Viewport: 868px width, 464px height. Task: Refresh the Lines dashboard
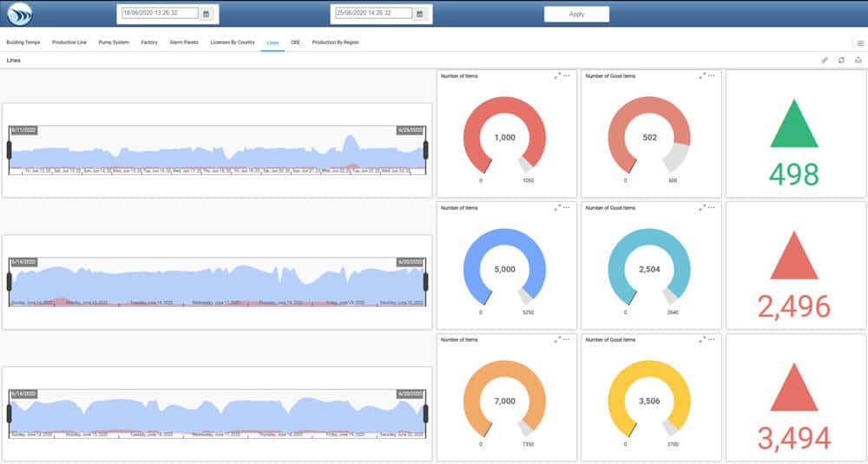point(841,61)
